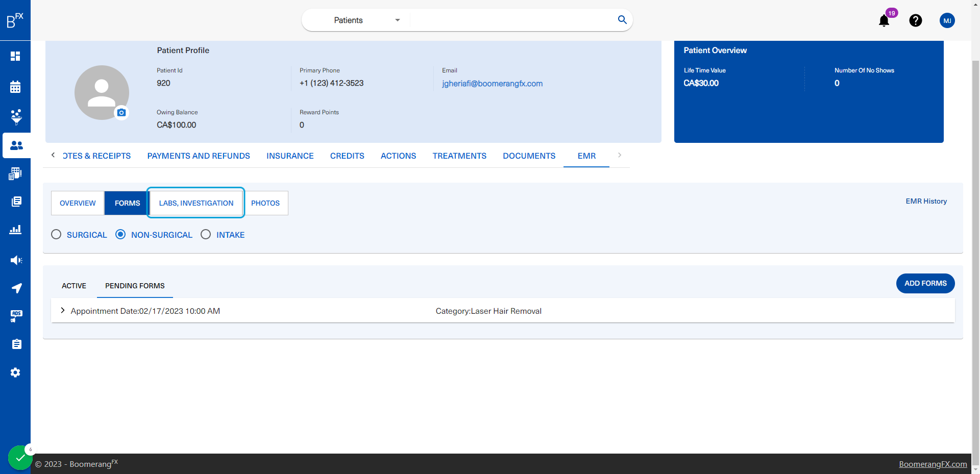Switch to Notes & Receipts tab
The width and height of the screenshot is (980, 474).
coord(97,156)
